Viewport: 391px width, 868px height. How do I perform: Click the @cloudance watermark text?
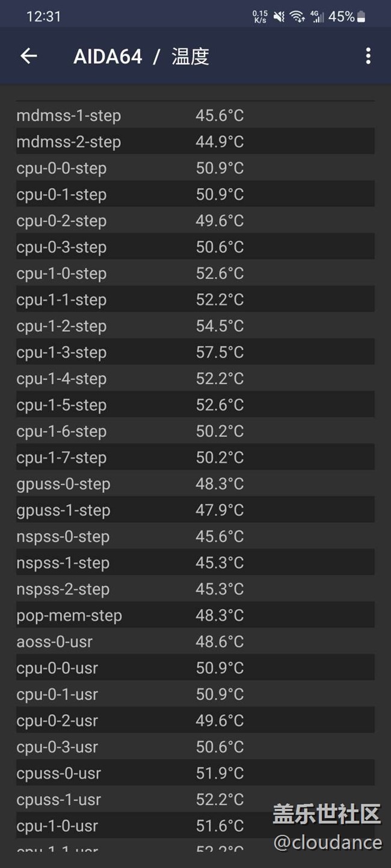[x=328, y=842]
